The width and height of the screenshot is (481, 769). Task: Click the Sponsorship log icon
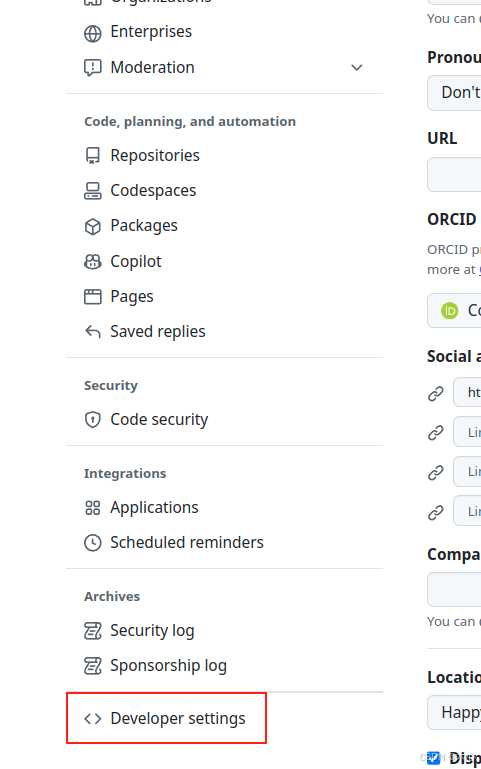[x=93, y=666]
